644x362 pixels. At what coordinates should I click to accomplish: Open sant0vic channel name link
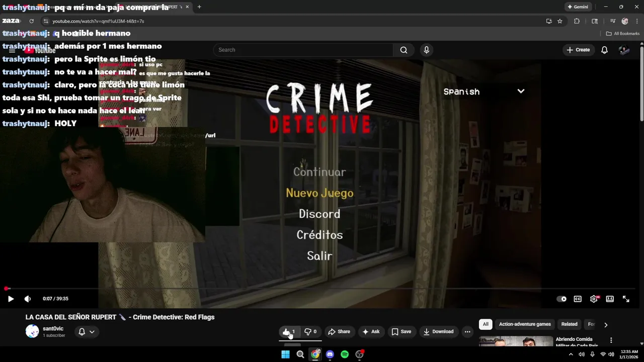pos(53,329)
